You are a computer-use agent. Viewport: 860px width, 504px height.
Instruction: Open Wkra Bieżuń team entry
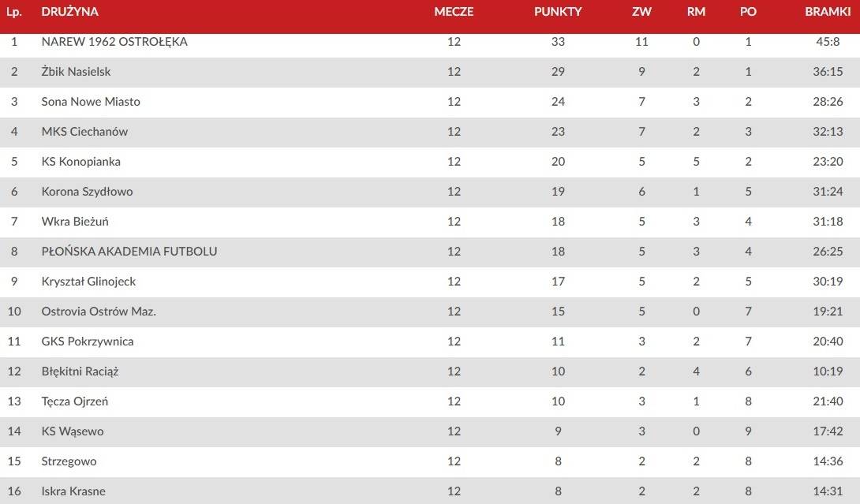pos(75,222)
